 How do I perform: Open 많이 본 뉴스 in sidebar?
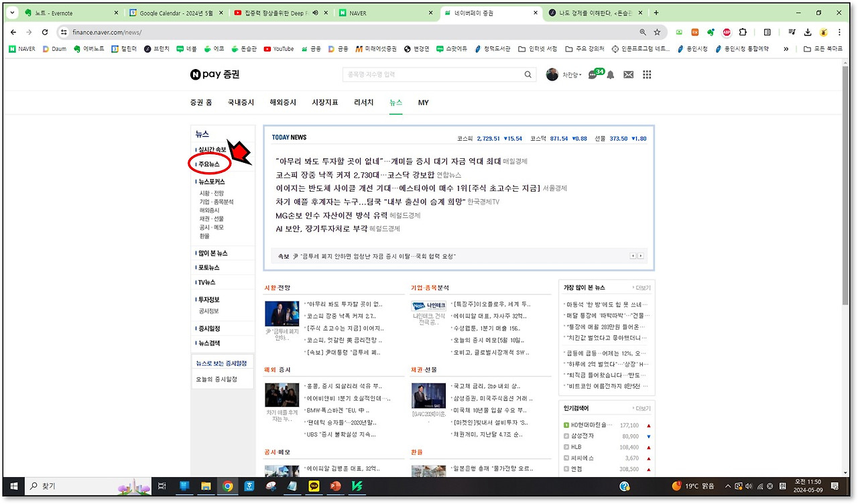pos(212,253)
